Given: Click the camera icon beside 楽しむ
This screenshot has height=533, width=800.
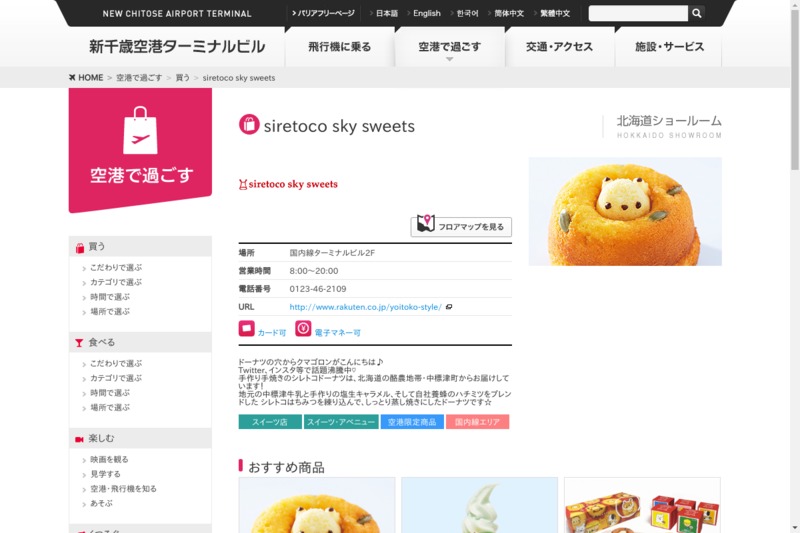Looking at the screenshot, I should click(x=80, y=439).
